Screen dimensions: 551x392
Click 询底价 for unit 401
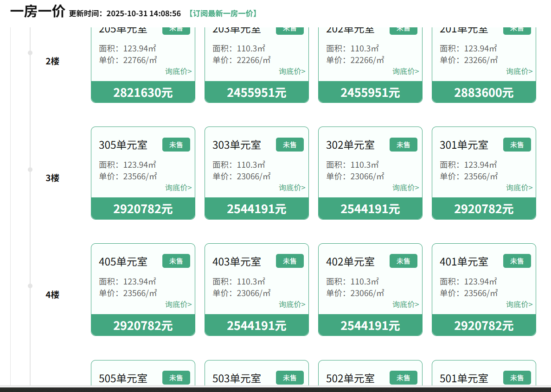click(519, 304)
